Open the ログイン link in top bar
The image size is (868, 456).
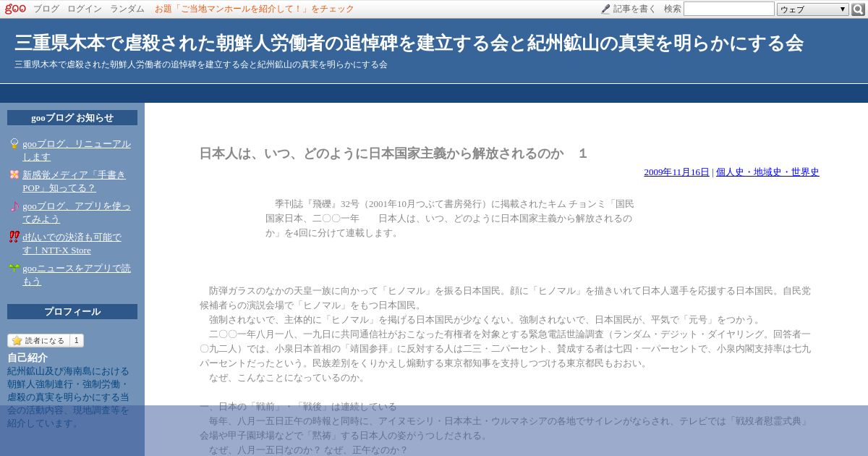click(x=85, y=9)
